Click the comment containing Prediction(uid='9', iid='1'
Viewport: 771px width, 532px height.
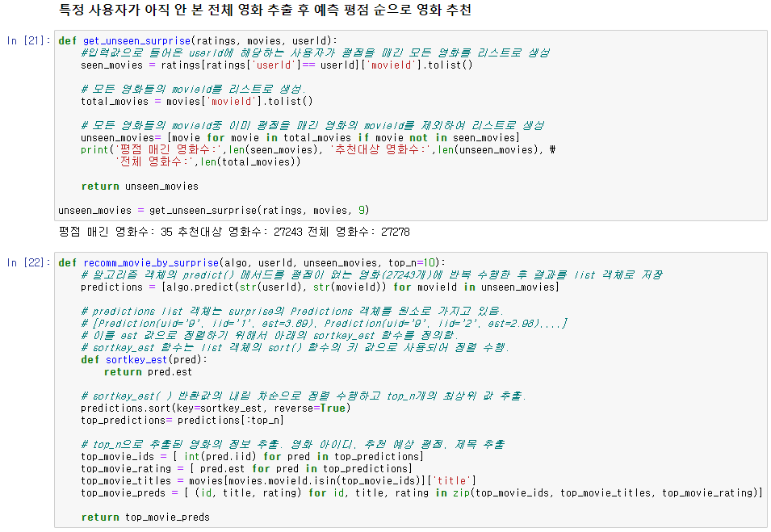(x=324, y=323)
